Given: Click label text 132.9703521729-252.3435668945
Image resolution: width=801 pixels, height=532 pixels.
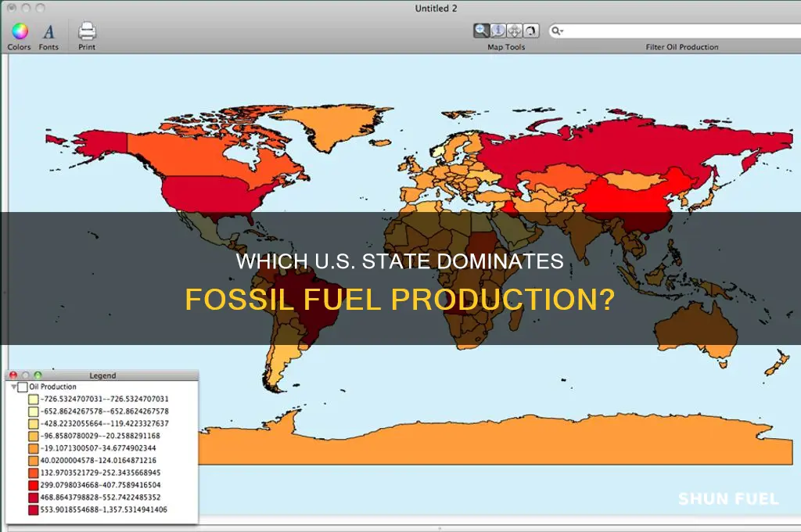Looking at the screenshot, I should pos(101,473).
